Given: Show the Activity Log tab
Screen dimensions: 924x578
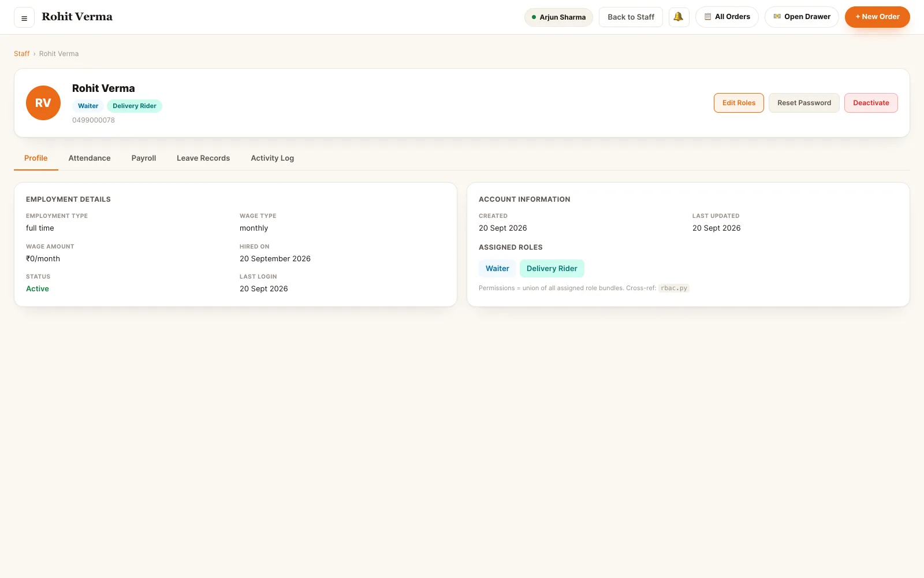Looking at the screenshot, I should click(x=273, y=158).
